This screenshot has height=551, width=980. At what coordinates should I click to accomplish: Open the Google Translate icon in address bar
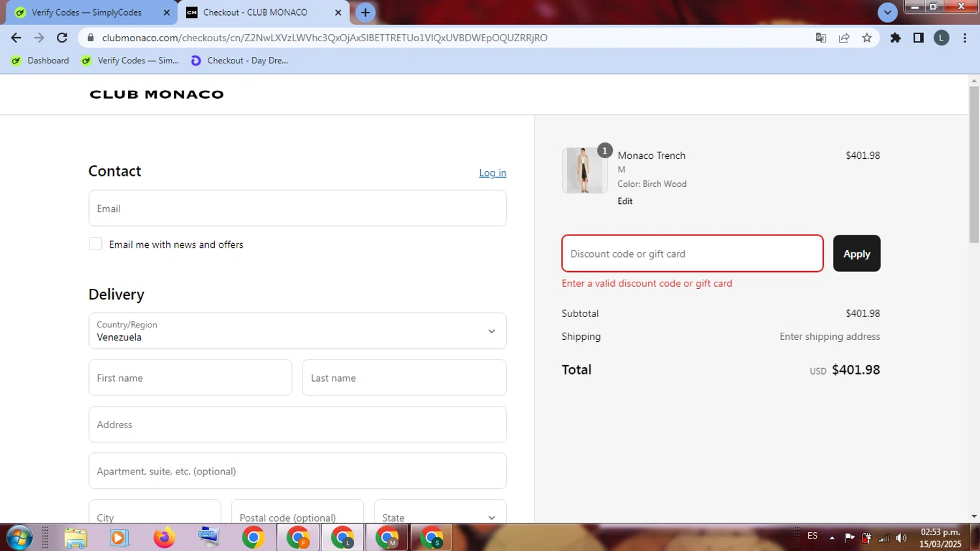821,38
